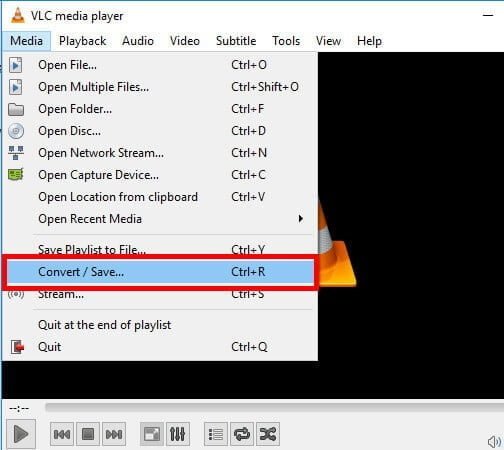This screenshot has height=450, width=504.
Task: Open the View menu
Action: (328, 41)
